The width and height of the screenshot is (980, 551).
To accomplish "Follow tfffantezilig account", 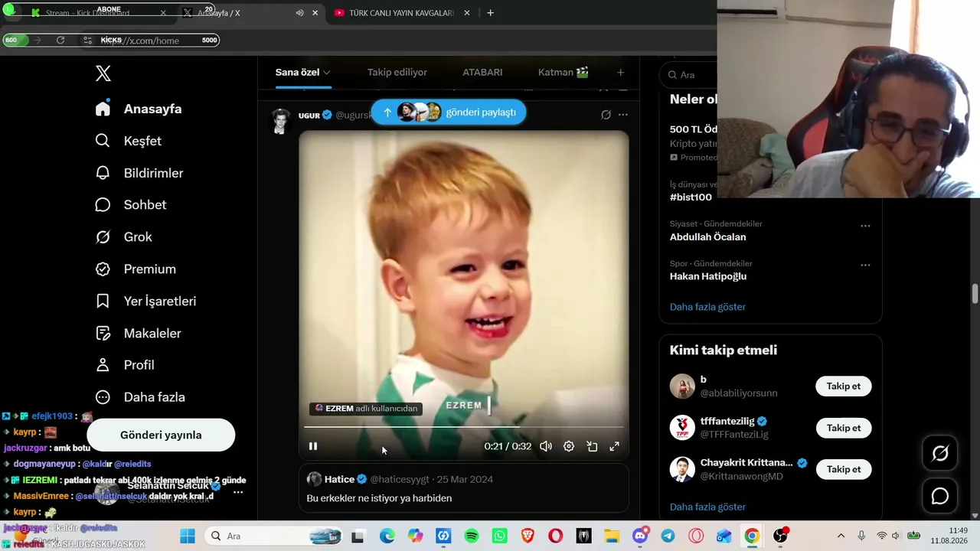I will coord(844,428).
